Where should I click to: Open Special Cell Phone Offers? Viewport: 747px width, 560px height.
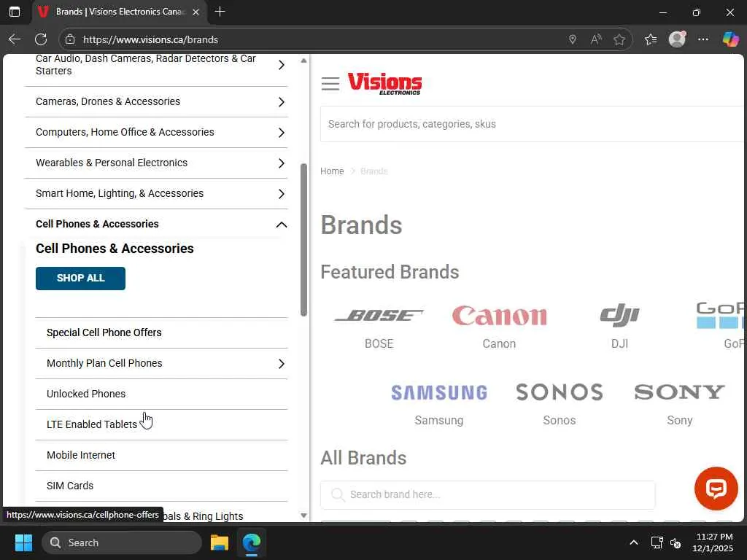point(104,332)
